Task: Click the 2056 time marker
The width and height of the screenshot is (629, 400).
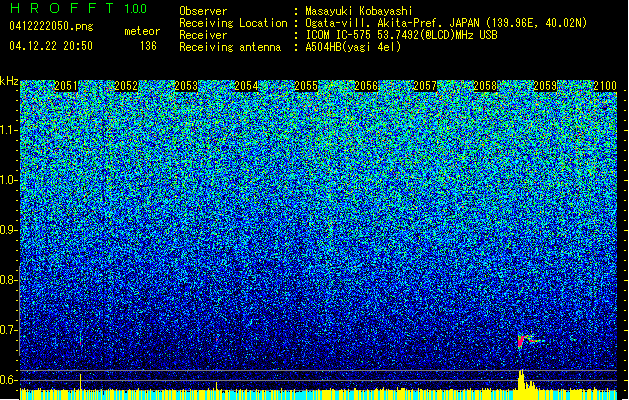Action: [366, 86]
